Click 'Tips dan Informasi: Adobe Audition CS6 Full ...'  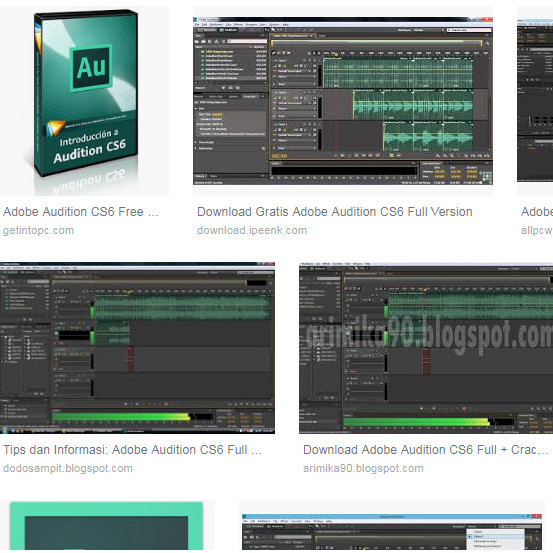pyautogui.click(x=133, y=450)
